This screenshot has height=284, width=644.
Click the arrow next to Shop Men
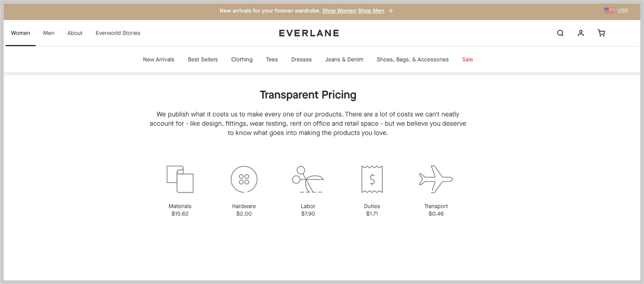pyautogui.click(x=390, y=11)
